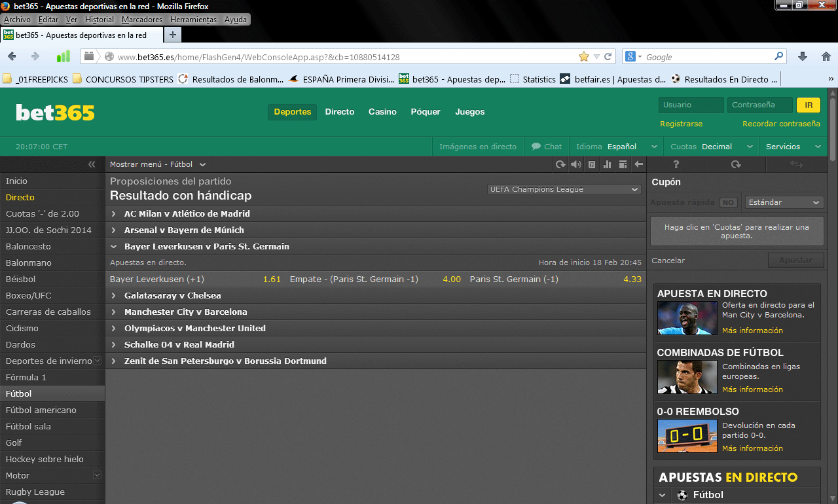Click Man City v Barcelona promo thumbnail
This screenshot has height=504, width=838.
[687, 318]
